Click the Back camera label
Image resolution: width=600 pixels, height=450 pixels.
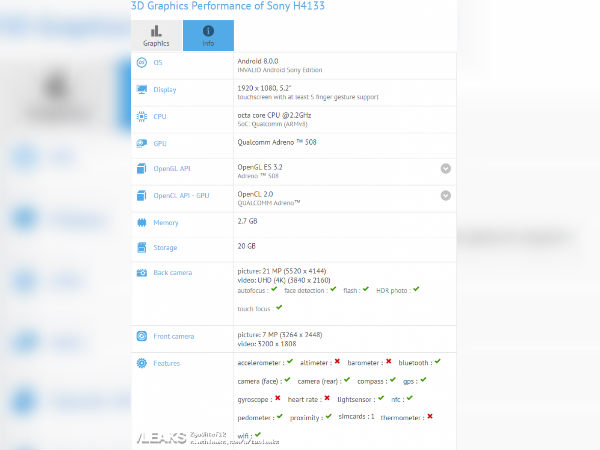click(173, 272)
